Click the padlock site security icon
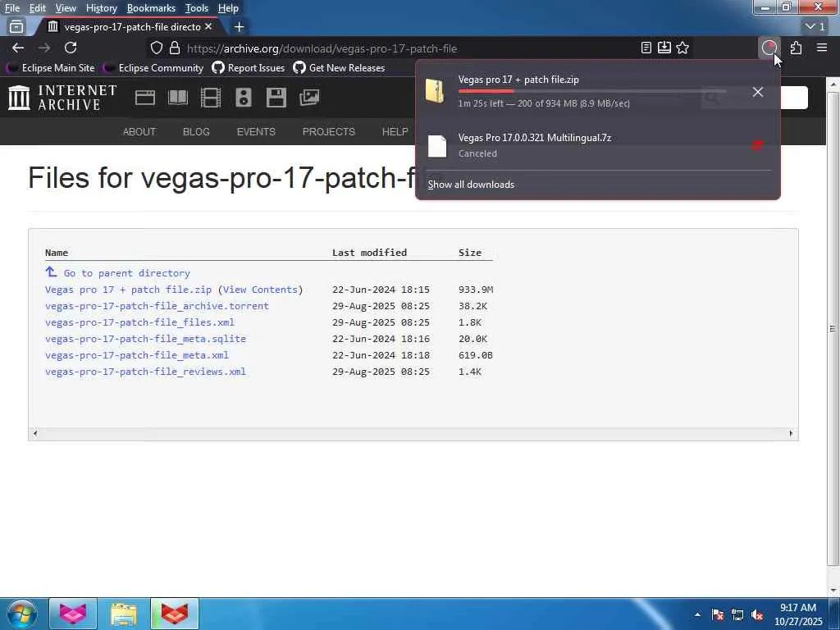 click(174, 48)
